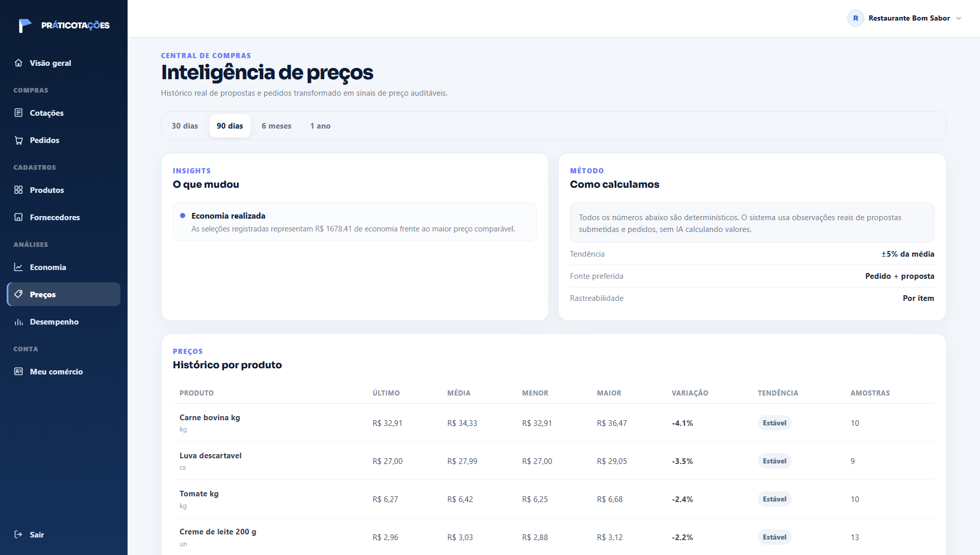Viewport: 980px width, 555px height.
Task: Click the -3.5% variation value
Action: 682,461
